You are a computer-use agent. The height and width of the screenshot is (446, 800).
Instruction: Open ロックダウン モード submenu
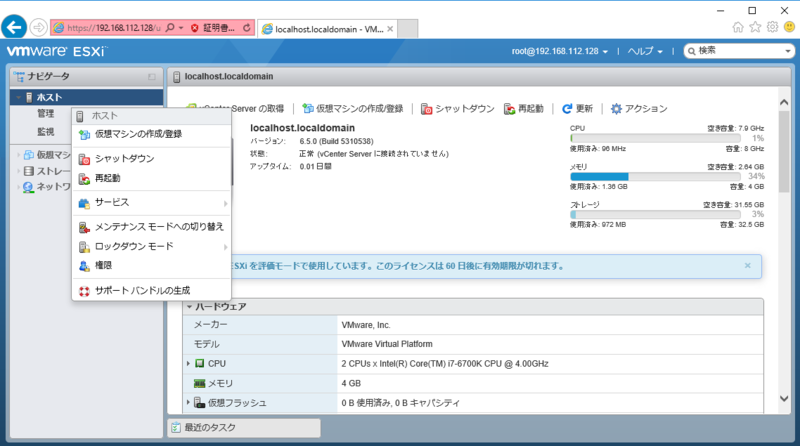152,246
